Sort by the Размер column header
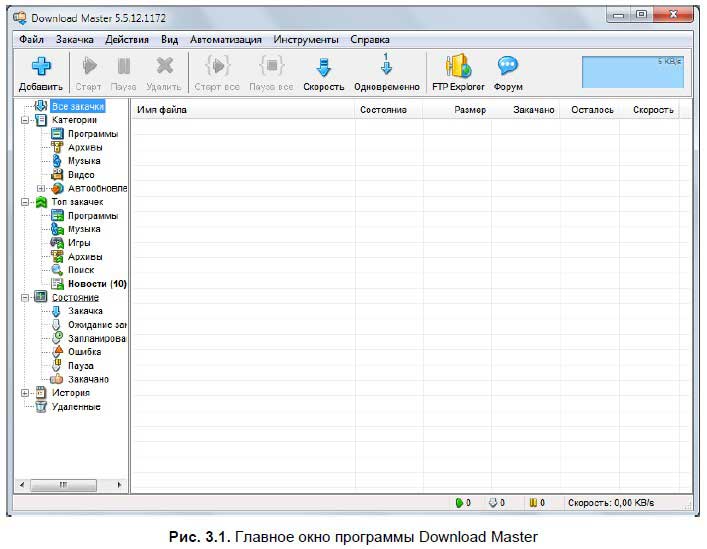707x549 pixels. coord(469,110)
